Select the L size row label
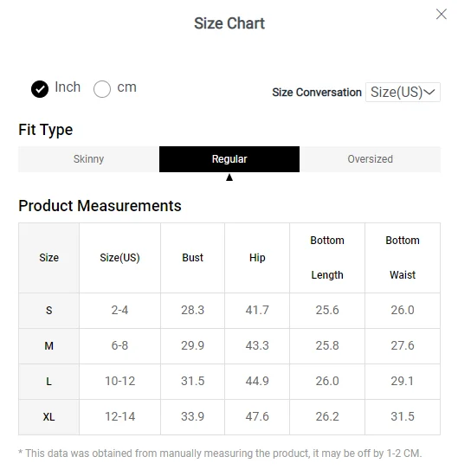This screenshot has height=476, width=458. pyautogui.click(x=48, y=382)
